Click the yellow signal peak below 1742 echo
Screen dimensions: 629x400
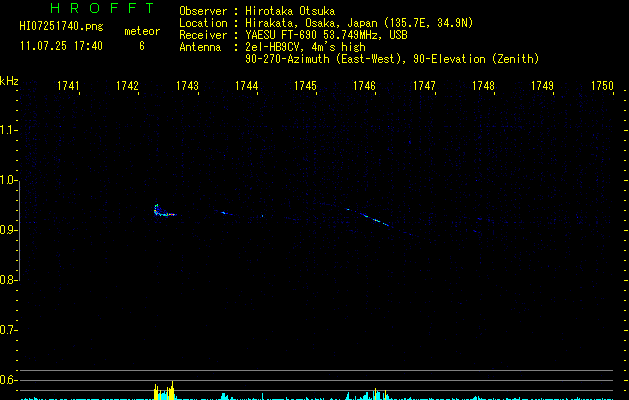pyautogui.click(x=164, y=391)
